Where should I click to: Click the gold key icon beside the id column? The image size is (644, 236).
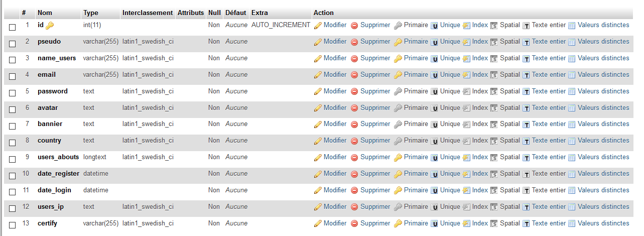pyautogui.click(x=50, y=26)
